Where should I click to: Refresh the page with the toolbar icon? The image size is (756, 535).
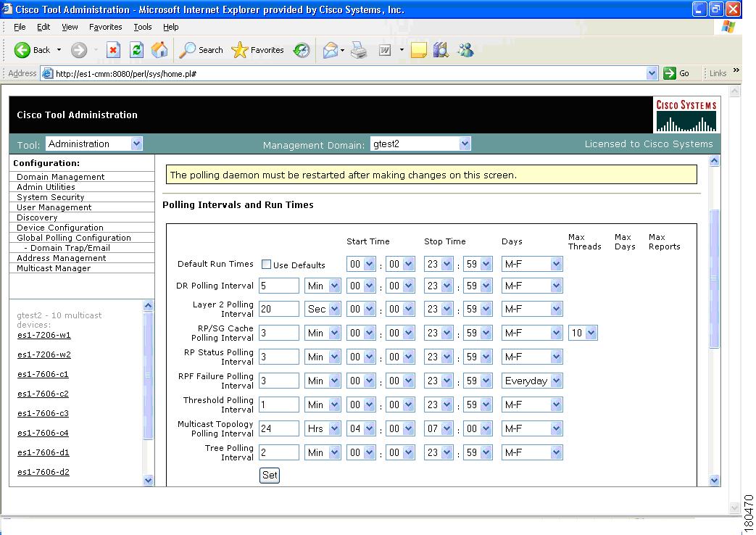click(136, 50)
